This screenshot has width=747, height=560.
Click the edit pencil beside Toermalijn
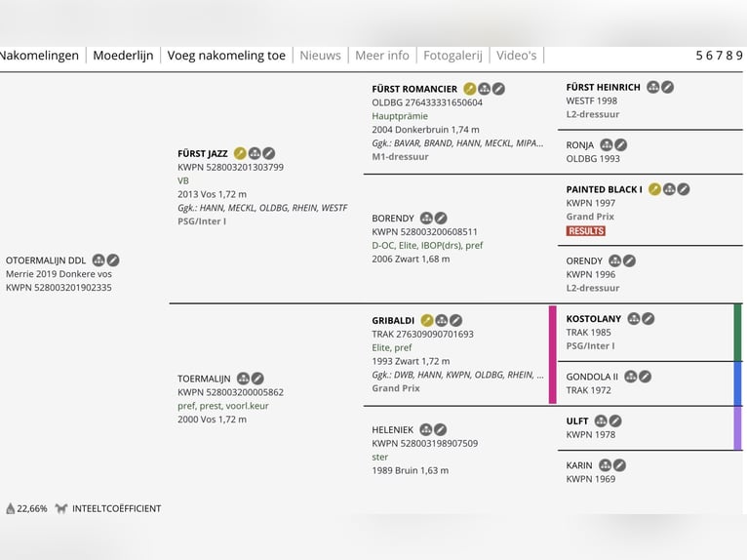click(257, 379)
